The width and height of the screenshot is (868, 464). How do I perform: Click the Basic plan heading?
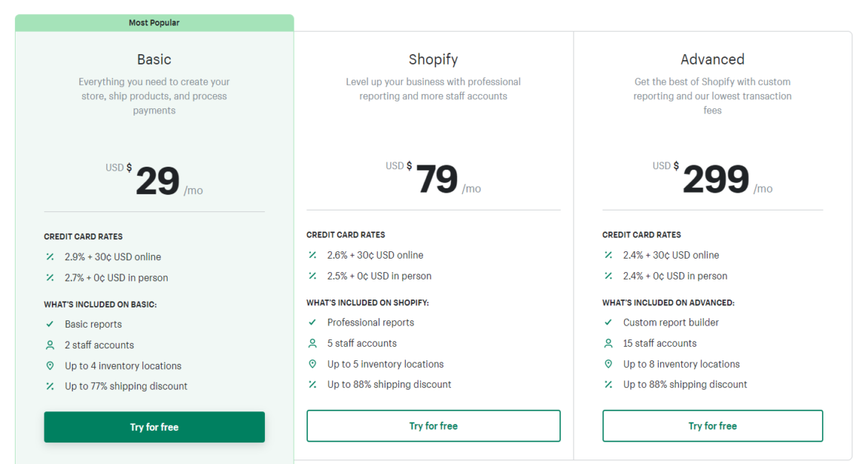click(x=154, y=59)
